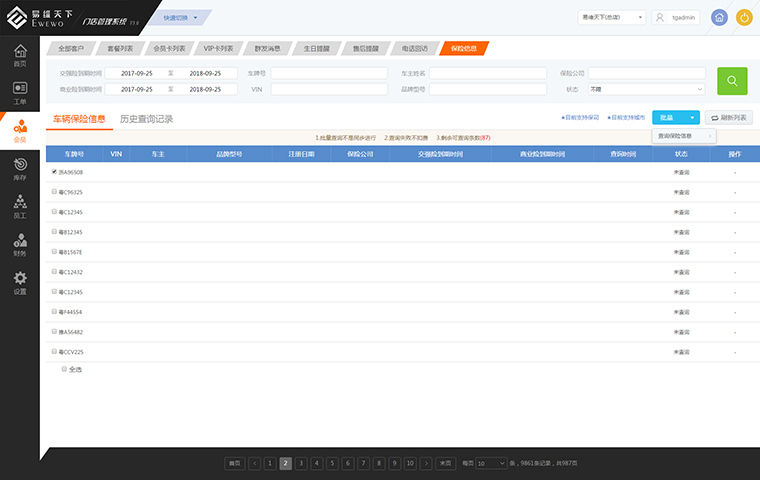Go to page 5 in pagination

tap(332, 464)
